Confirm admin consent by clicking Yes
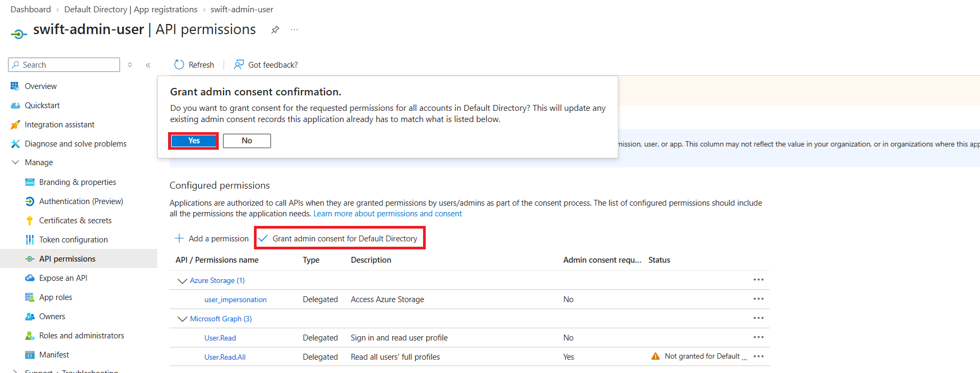The height and width of the screenshot is (373, 980). click(194, 141)
